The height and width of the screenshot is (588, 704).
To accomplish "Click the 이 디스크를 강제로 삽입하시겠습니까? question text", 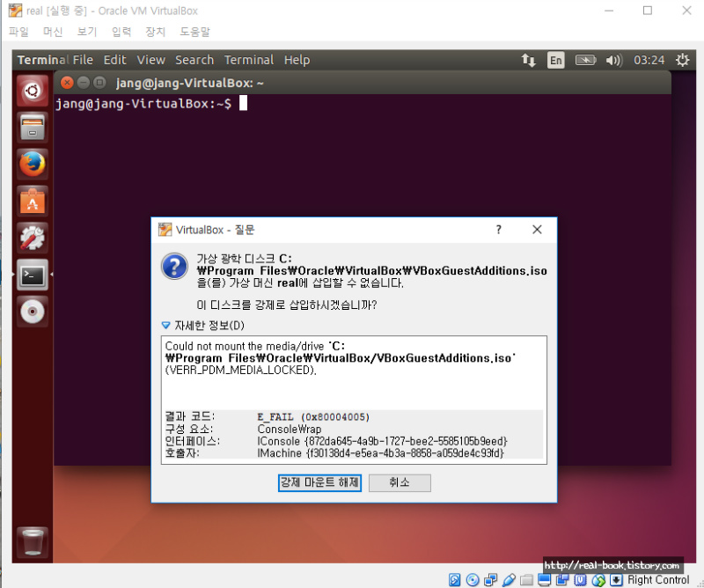I will (x=287, y=305).
